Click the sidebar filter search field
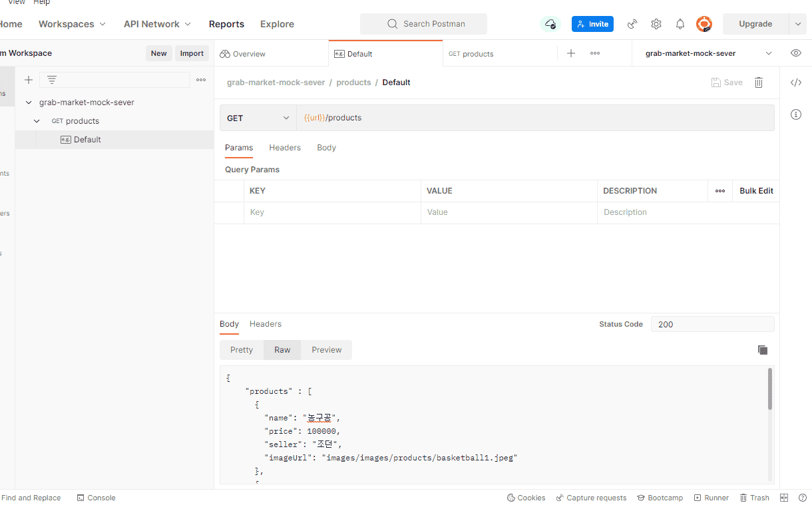Viewport: 812px width, 505px height. [114, 80]
